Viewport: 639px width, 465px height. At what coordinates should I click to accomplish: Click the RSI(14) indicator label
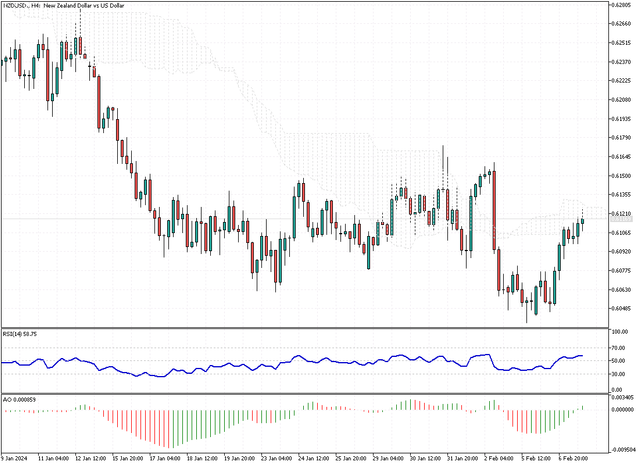coord(20,334)
